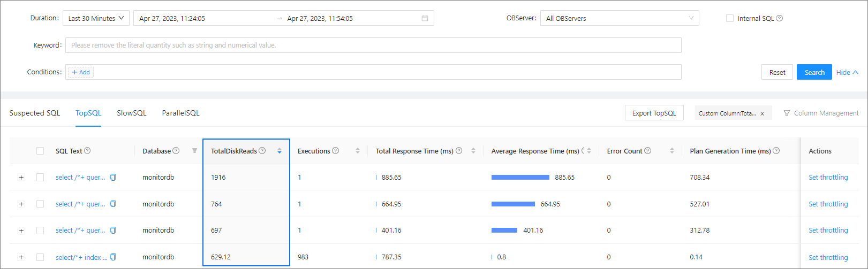Enable the Internal SQL checkbox
Viewport: 868px width, 269px height.
pyautogui.click(x=729, y=18)
